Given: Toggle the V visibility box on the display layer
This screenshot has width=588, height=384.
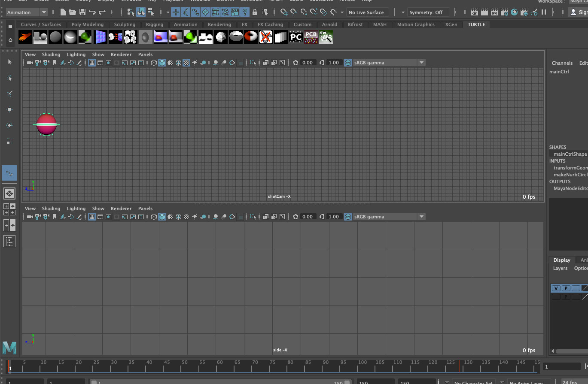Looking at the screenshot, I should (x=556, y=288).
